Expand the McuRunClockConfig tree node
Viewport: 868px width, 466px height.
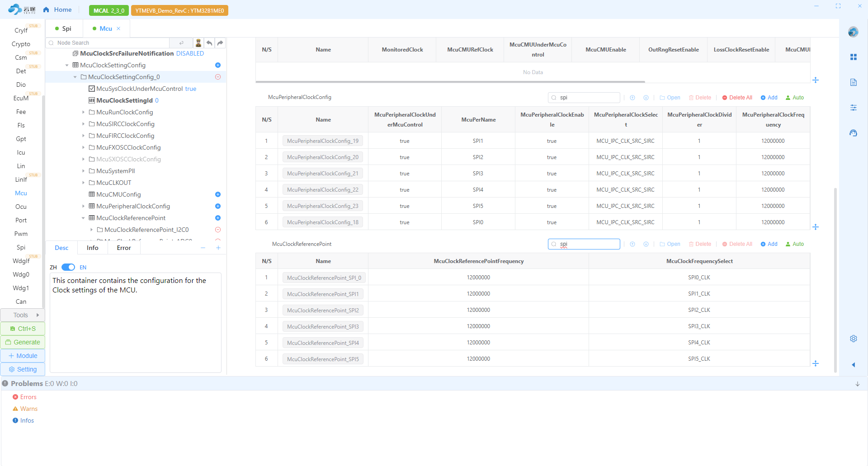tap(83, 112)
